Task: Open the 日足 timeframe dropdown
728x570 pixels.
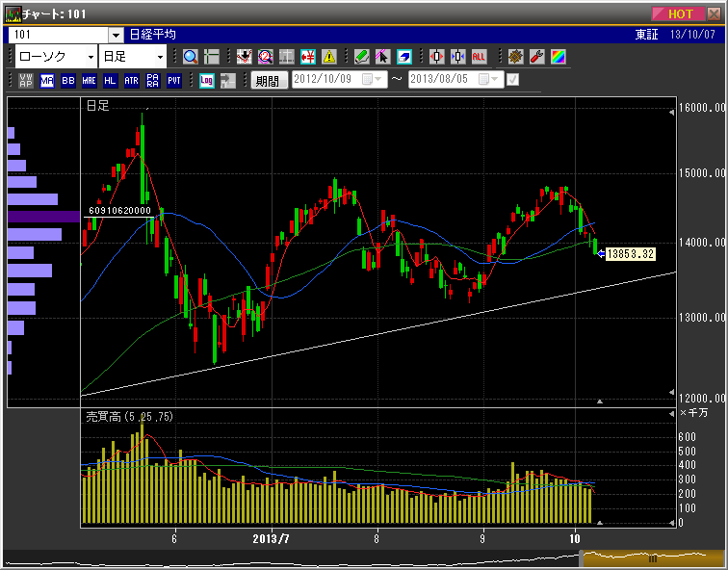Action: (x=159, y=57)
